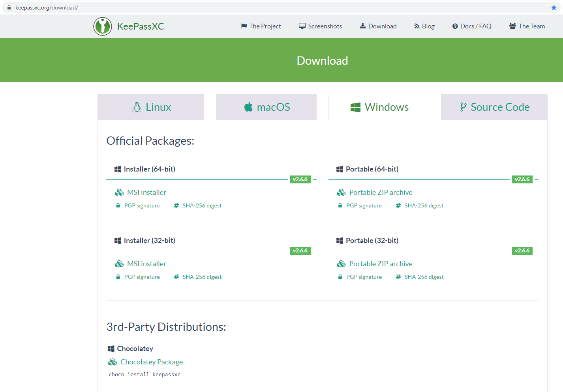This screenshot has width=563, height=392.
Task: Open the Download navigation item
Action: click(x=378, y=26)
